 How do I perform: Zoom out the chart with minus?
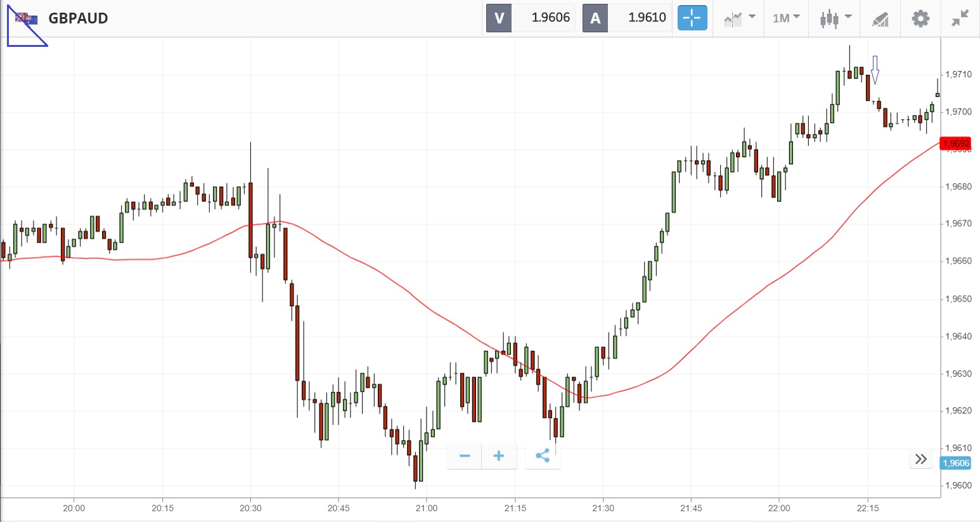[x=465, y=456]
